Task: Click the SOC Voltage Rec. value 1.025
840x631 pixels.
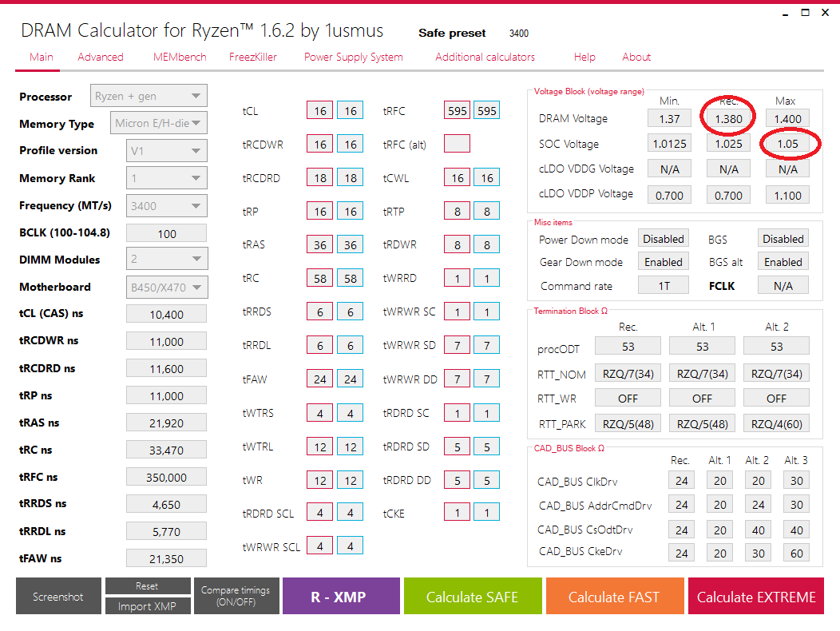Action: coord(728,144)
